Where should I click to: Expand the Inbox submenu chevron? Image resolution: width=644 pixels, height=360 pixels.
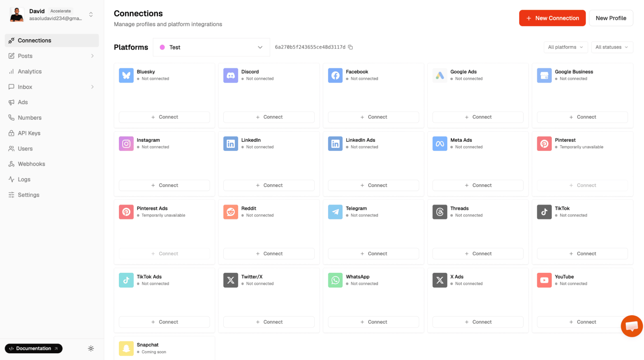pos(92,87)
